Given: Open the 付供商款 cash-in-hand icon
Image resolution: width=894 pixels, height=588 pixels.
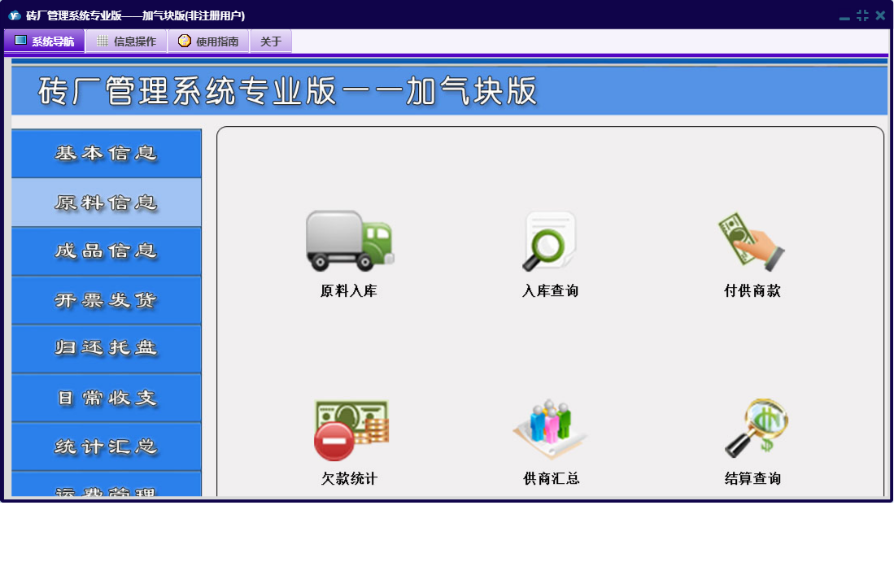Looking at the screenshot, I should coord(752,241).
